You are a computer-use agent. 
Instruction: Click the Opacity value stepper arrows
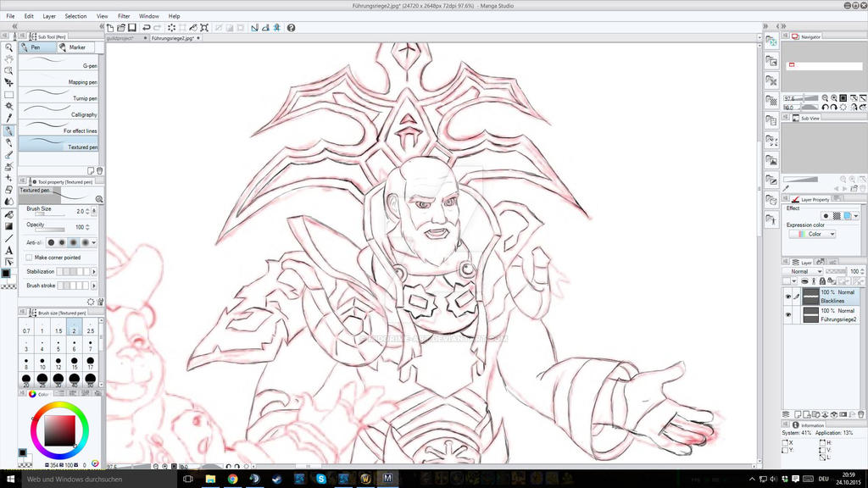[87, 227]
